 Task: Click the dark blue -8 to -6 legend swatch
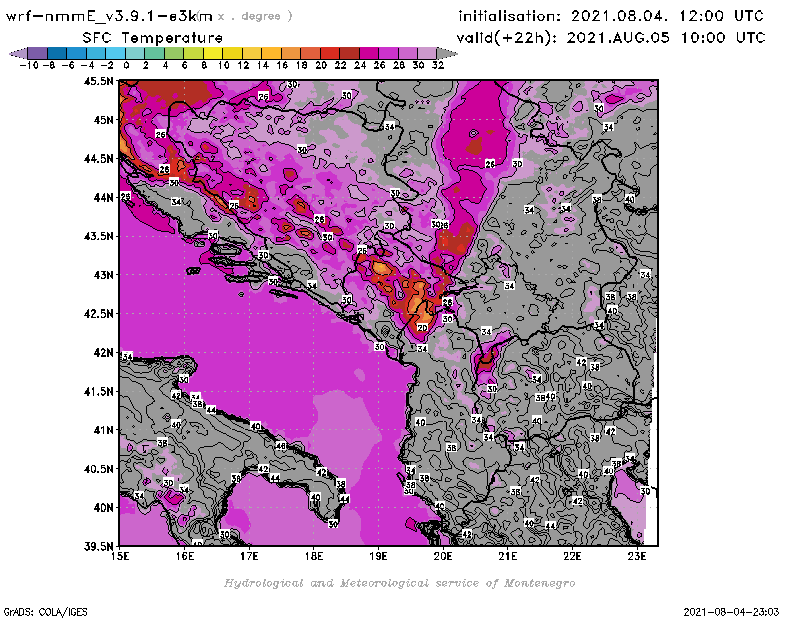tap(57, 53)
